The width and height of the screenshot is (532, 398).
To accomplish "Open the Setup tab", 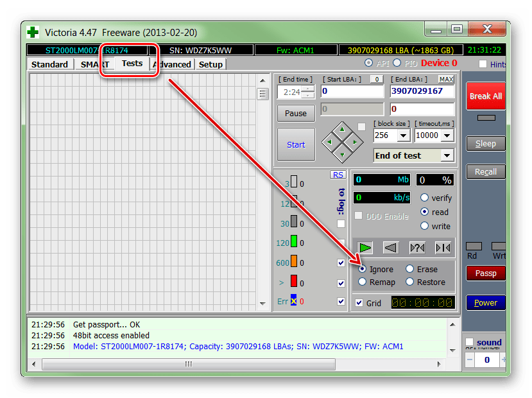I will (x=210, y=64).
